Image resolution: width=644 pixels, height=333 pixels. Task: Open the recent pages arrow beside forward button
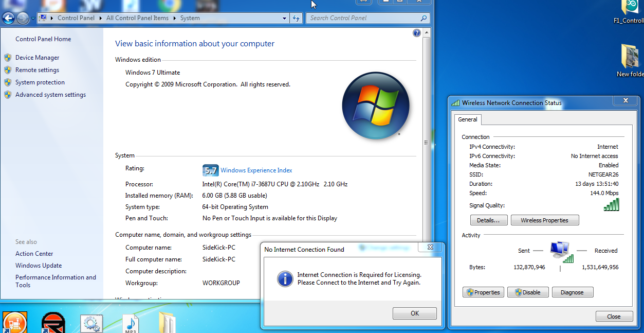click(33, 19)
